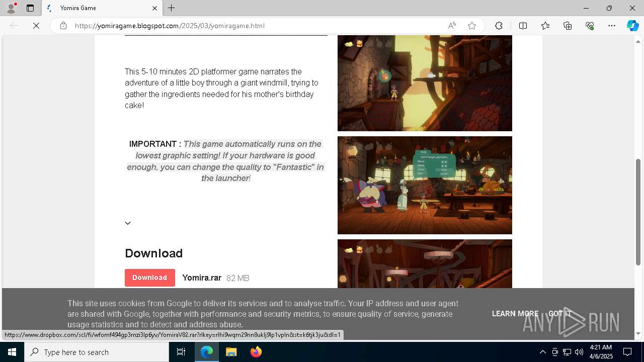Activate Read aloud icon
Image resolution: width=644 pixels, height=362 pixels.
[x=452, y=26]
